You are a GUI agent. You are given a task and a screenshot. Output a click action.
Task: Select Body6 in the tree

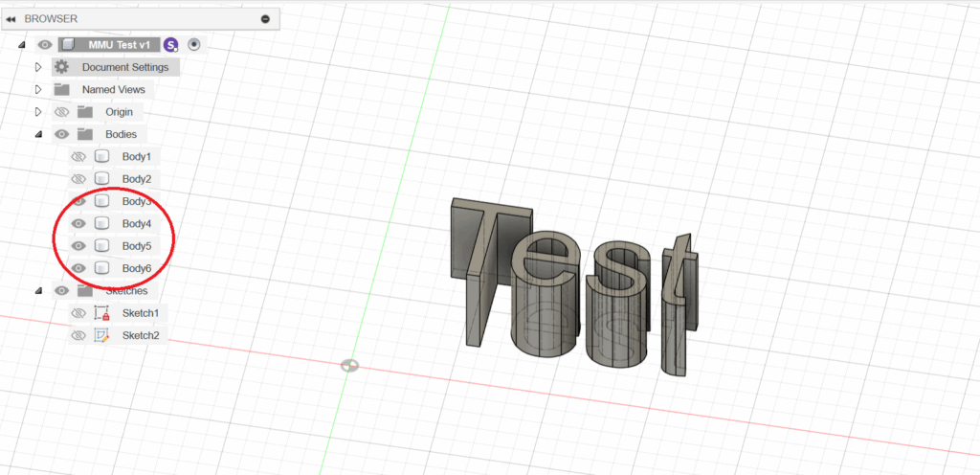point(137,268)
